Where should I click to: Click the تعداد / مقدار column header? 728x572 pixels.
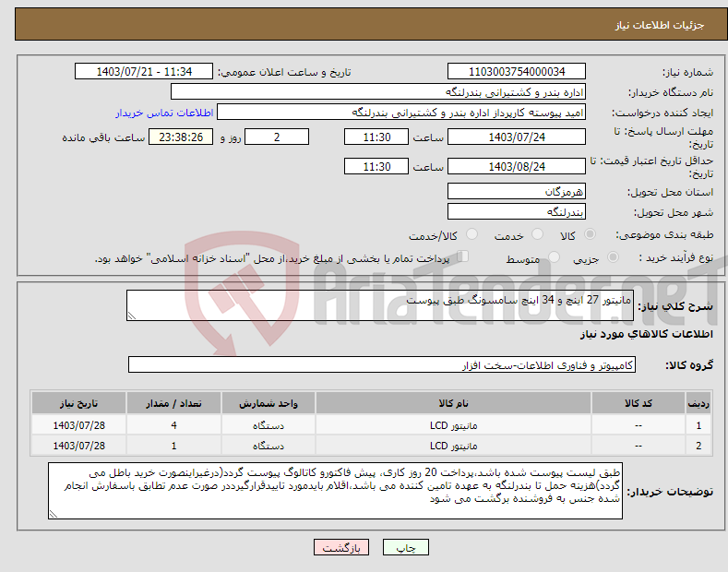tap(173, 403)
